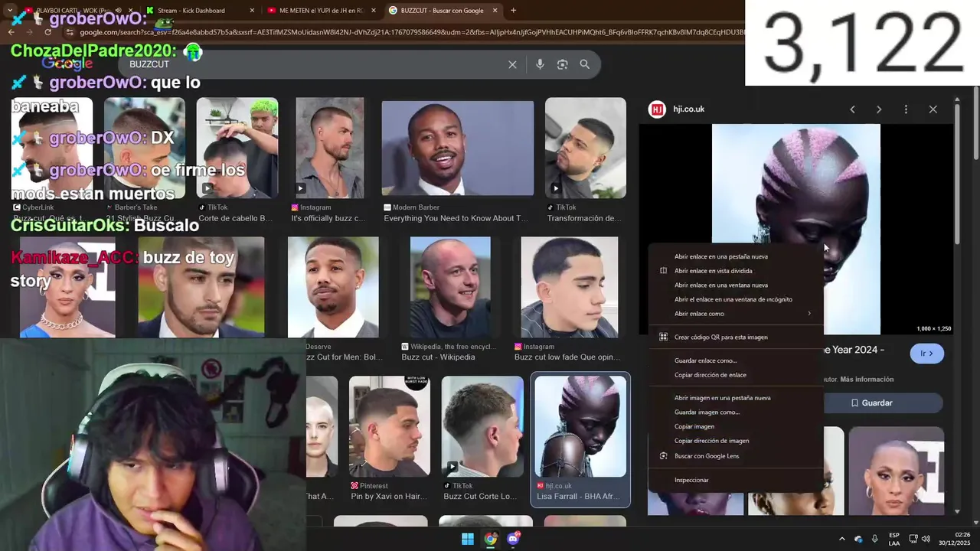Viewport: 980px width, 551px height.
Task: Click the taskbar microphone tray icon
Action: pyautogui.click(x=875, y=539)
